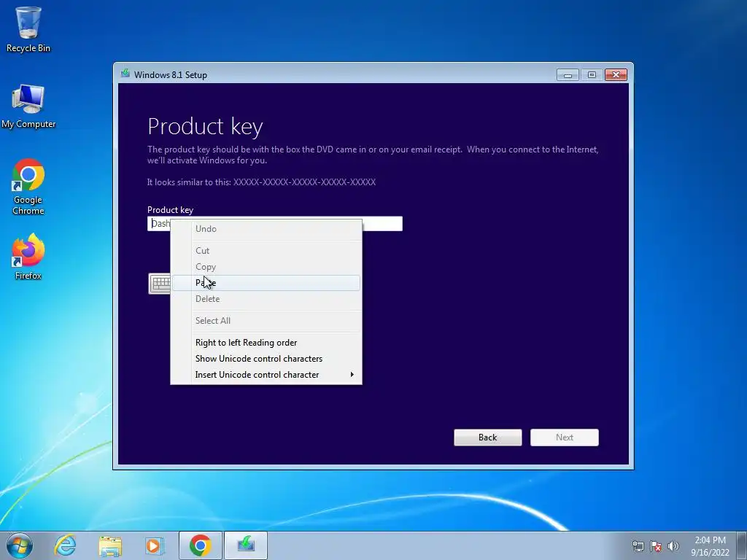This screenshot has width=747, height=560.
Task: Click the Back button
Action: coord(488,437)
